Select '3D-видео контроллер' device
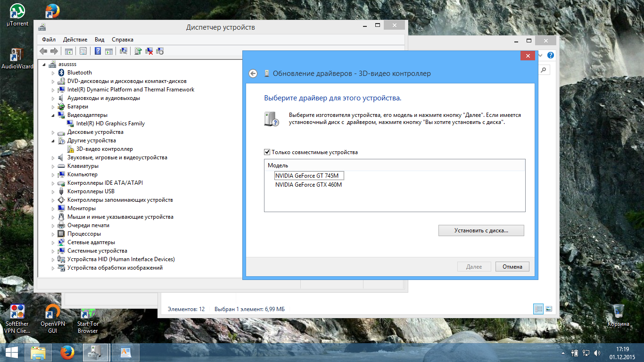644x362 pixels. [x=105, y=149]
